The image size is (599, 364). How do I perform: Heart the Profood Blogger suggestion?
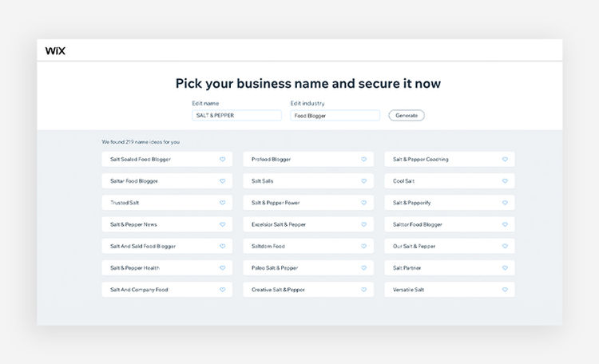click(363, 160)
